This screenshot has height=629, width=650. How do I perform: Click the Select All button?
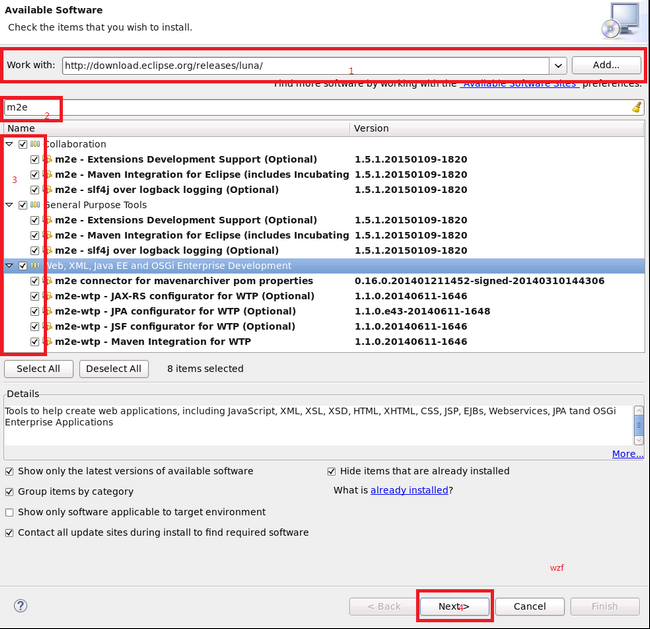coord(39,369)
